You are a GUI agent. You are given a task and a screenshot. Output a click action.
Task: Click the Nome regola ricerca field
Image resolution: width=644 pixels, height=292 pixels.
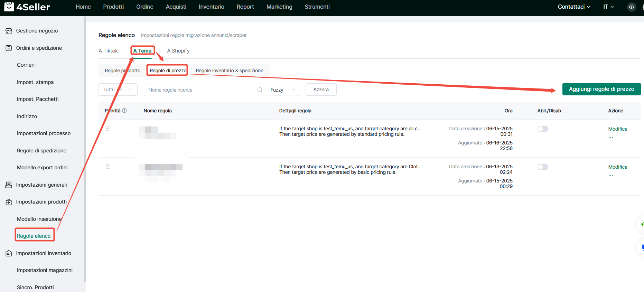[x=205, y=90]
